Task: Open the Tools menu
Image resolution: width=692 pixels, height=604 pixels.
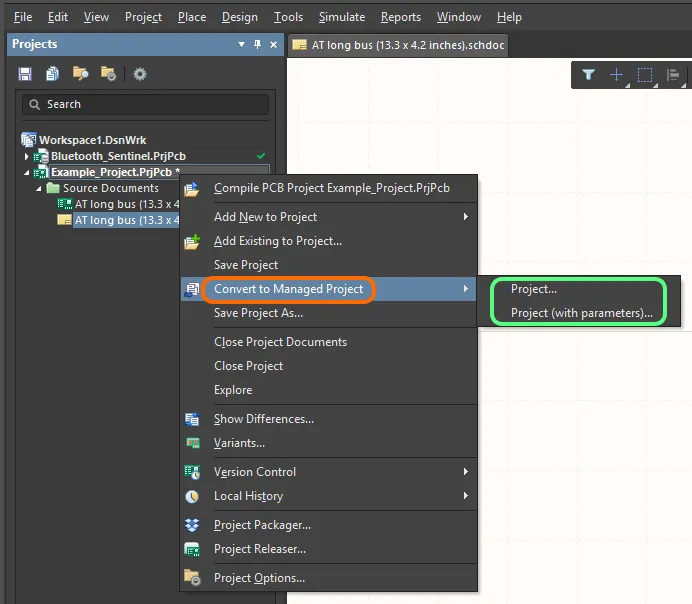Action: coord(288,17)
